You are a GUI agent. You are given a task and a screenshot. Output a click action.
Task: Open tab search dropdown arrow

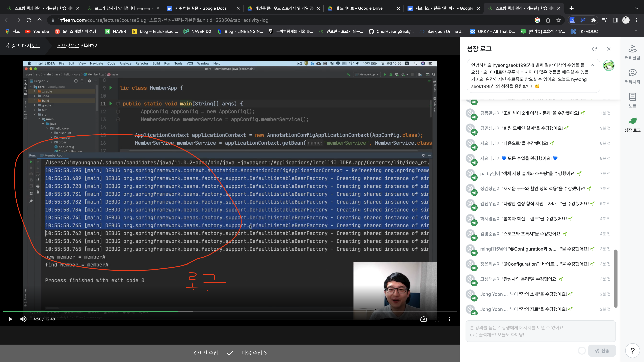[x=636, y=8]
